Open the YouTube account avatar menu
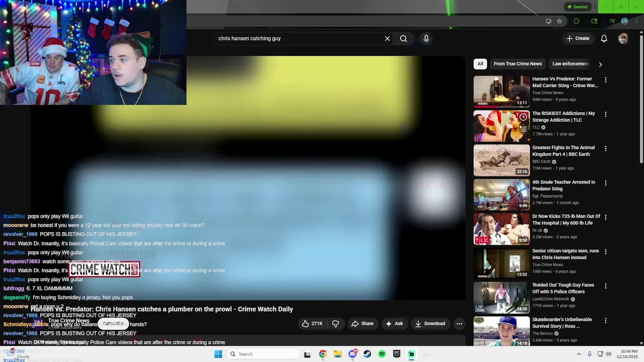 pos(623,38)
